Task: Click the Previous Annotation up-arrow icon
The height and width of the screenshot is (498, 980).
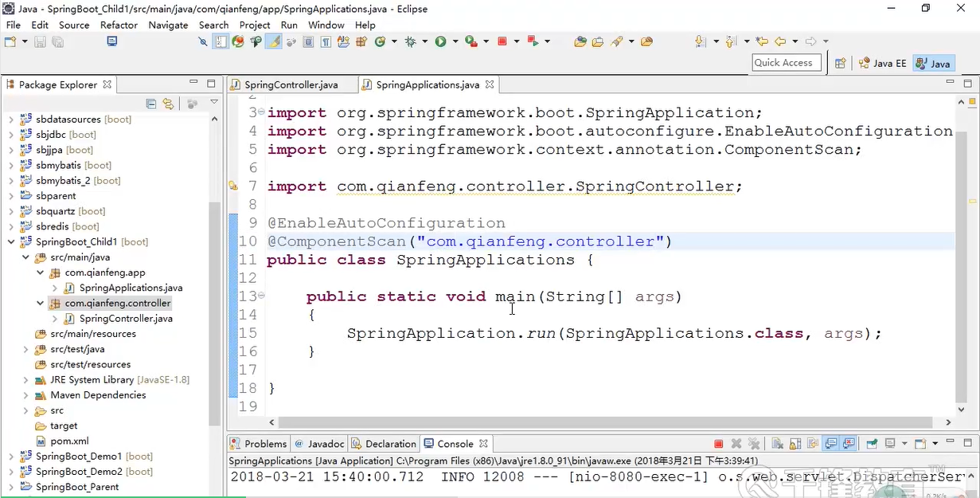Action: pyautogui.click(x=731, y=41)
